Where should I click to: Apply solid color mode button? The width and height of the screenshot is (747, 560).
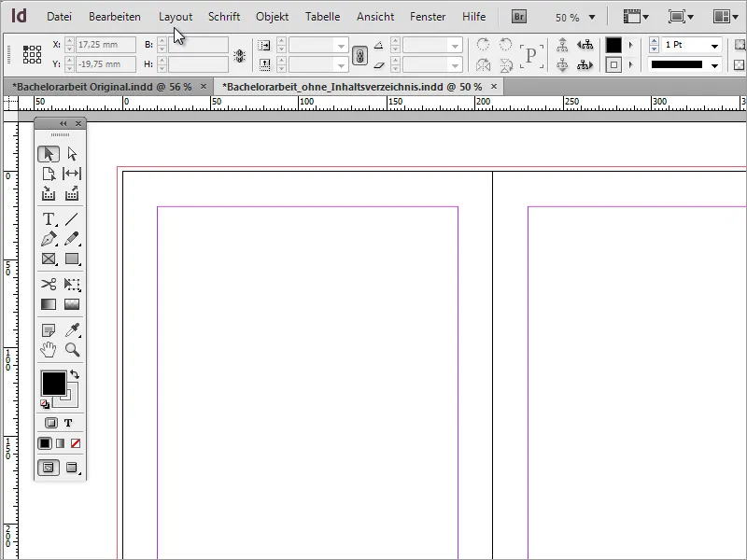[45, 443]
